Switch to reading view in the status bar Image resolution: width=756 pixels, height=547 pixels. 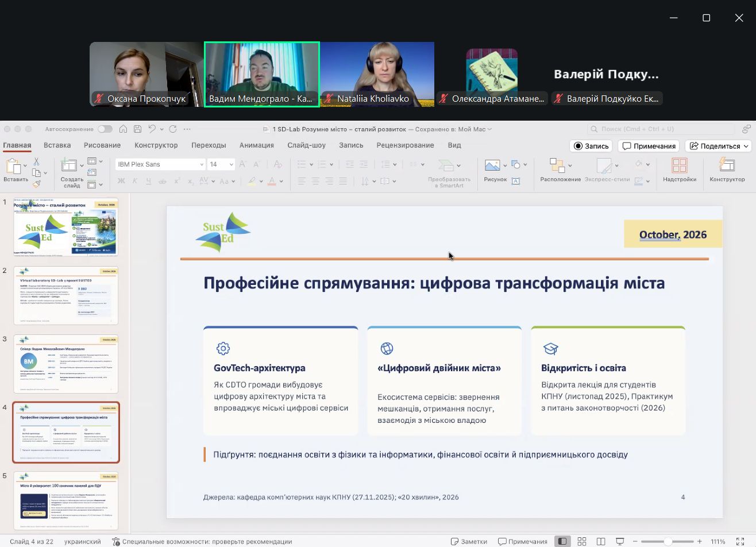(x=601, y=541)
